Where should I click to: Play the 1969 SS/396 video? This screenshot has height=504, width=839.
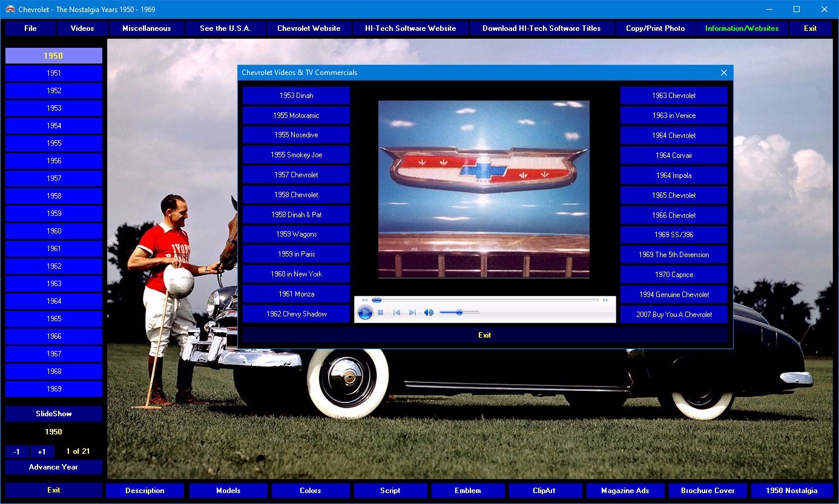(674, 235)
